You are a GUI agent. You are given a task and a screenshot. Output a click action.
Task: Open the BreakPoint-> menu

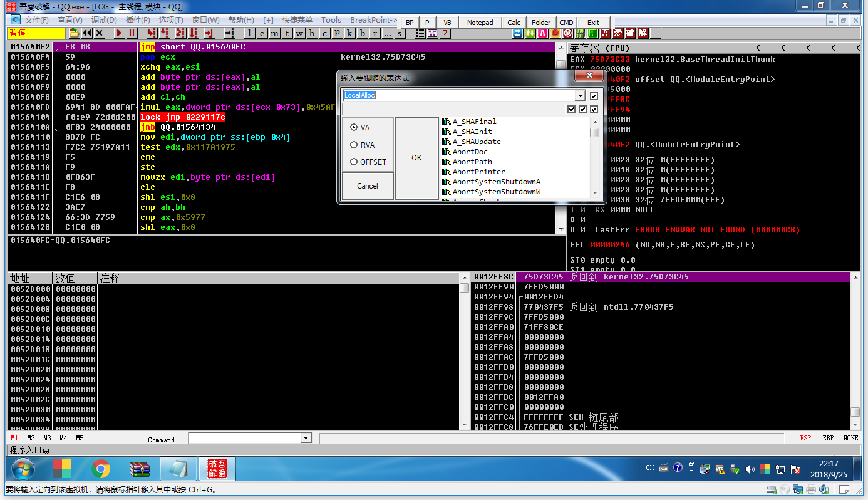[x=373, y=20]
